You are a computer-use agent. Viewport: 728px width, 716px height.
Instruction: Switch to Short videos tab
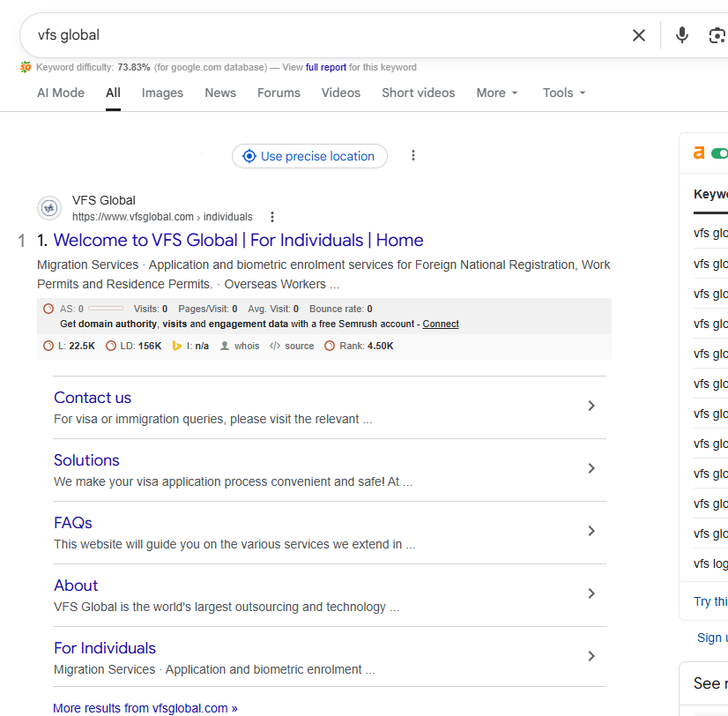(419, 93)
